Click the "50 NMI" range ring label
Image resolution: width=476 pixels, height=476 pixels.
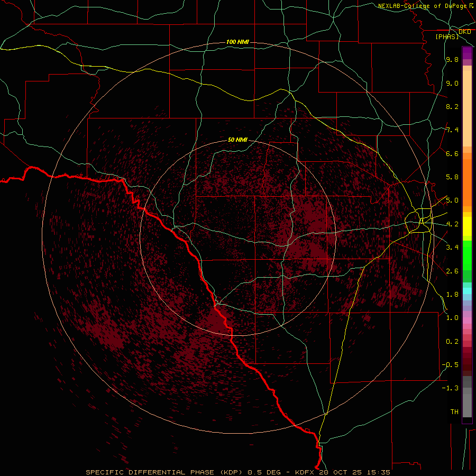237,140
